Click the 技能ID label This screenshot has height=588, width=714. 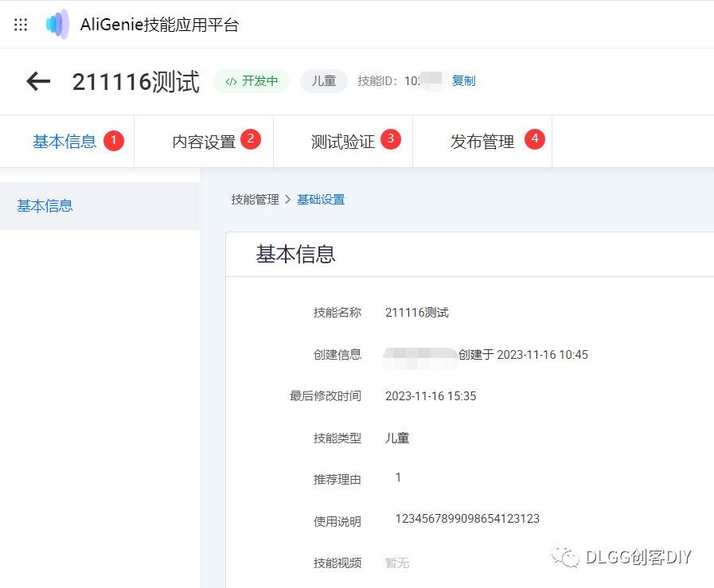tap(377, 81)
